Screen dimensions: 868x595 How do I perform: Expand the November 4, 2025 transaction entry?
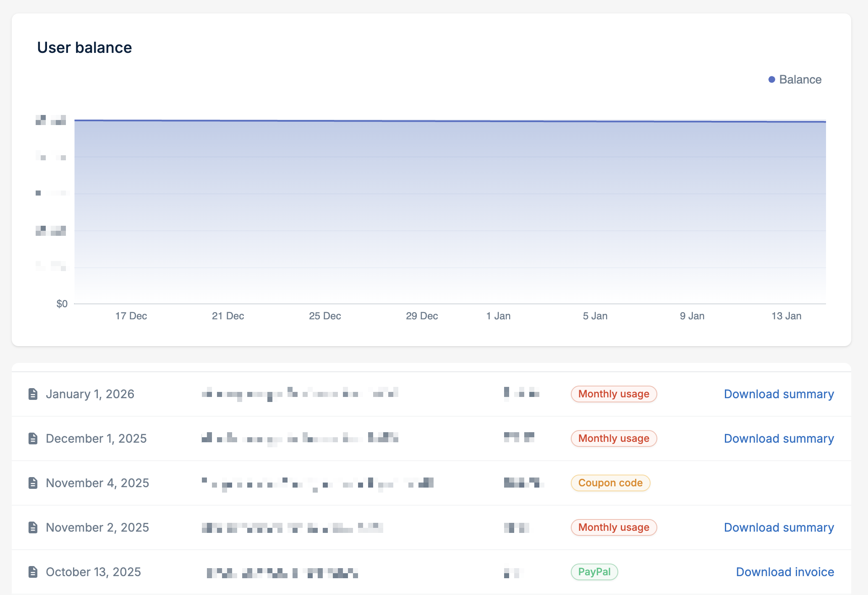(97, 483)
